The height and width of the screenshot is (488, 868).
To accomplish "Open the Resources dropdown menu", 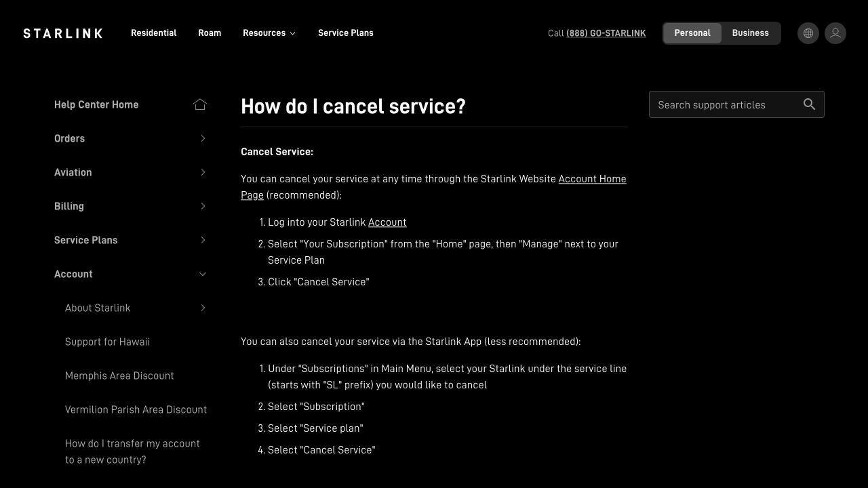I will [269, 33].
